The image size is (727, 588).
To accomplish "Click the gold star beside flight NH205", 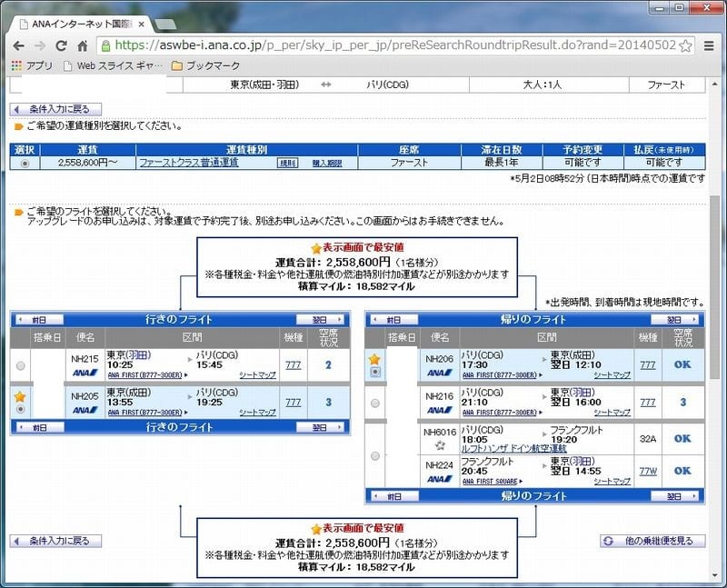I will tap(20, 397).
